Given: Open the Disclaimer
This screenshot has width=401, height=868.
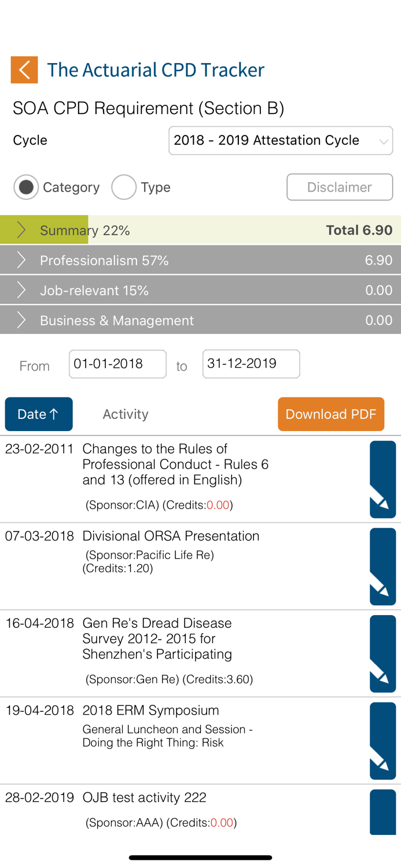Looking at the screenshot, I should click(x=339, y=187).
